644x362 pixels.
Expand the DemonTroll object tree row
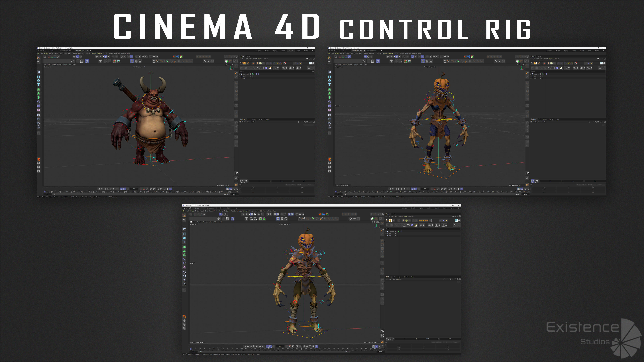pyautogui.click(x=240, y=74)
